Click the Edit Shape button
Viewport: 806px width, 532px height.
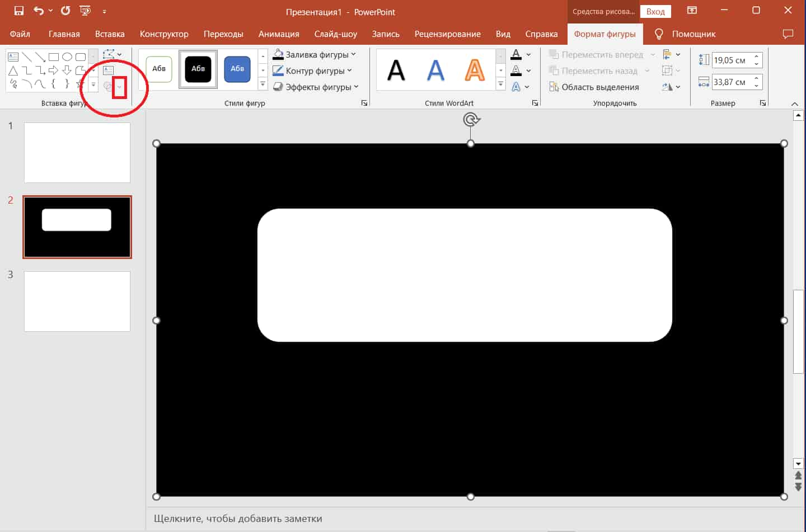tap(112, 54)
